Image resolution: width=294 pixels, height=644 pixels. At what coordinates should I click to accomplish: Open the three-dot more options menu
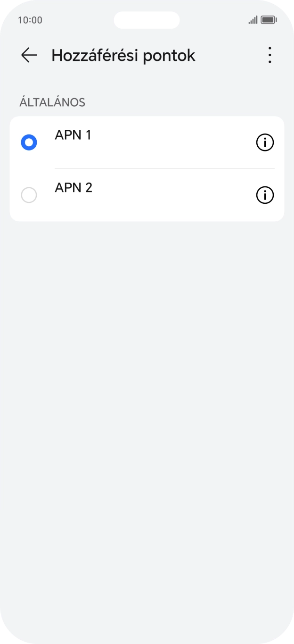click(x=269, y=55)
